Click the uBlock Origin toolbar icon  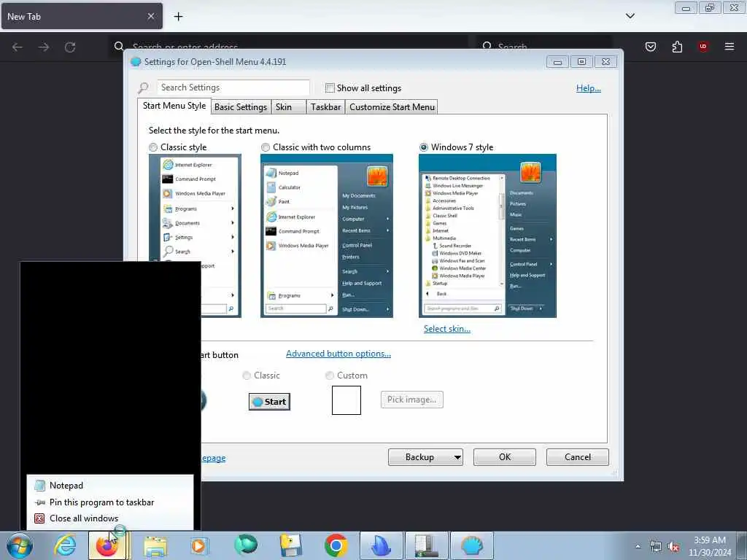703,47
